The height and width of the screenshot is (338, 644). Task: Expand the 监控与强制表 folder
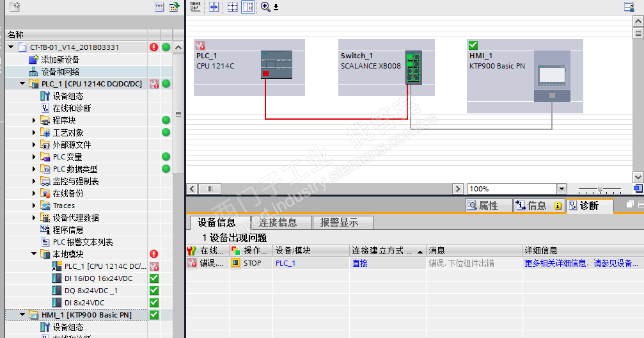(34, 181)
